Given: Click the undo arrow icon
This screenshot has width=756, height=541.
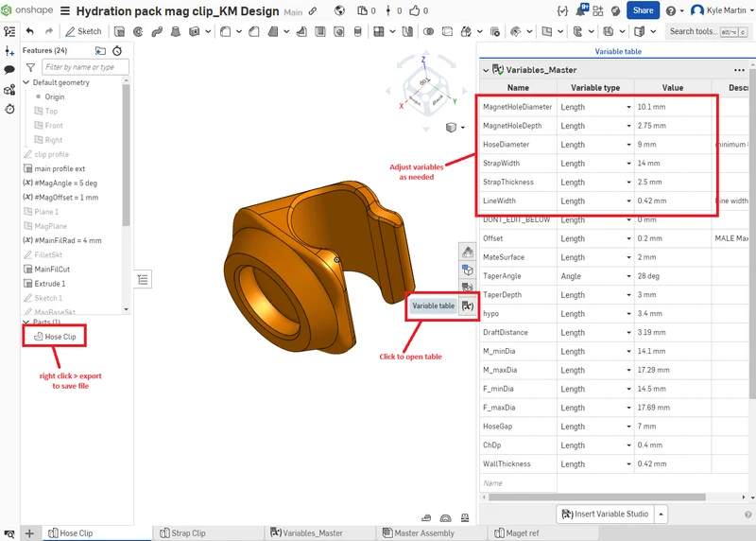Looking at the screenshot, I should (30, 31).
